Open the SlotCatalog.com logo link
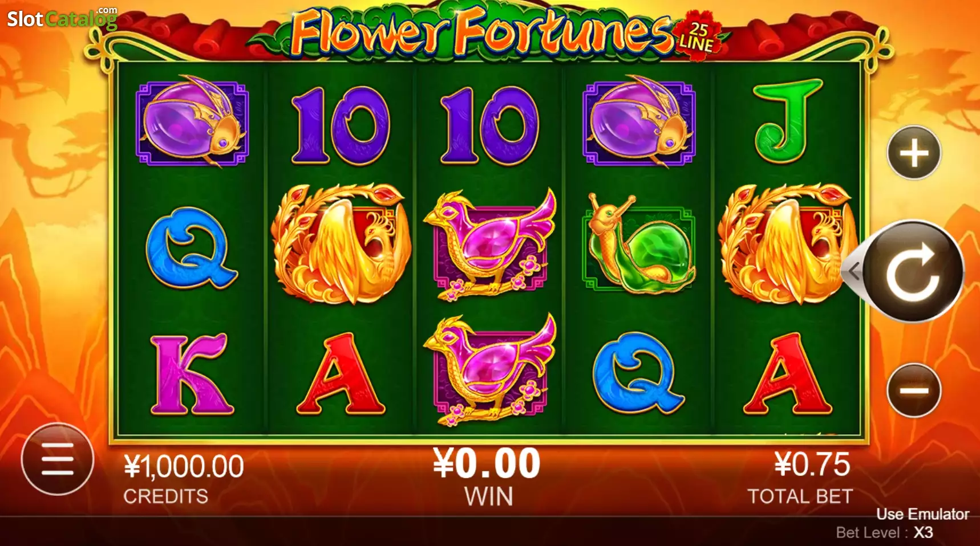The height and width of the screenshot is (546, 980). coord(62,18)
